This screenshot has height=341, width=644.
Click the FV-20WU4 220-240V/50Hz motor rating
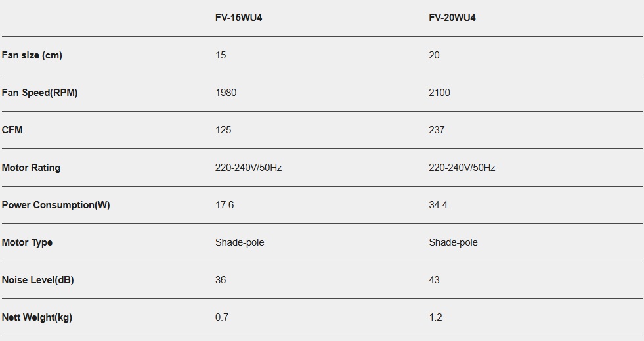coord(462,168)
